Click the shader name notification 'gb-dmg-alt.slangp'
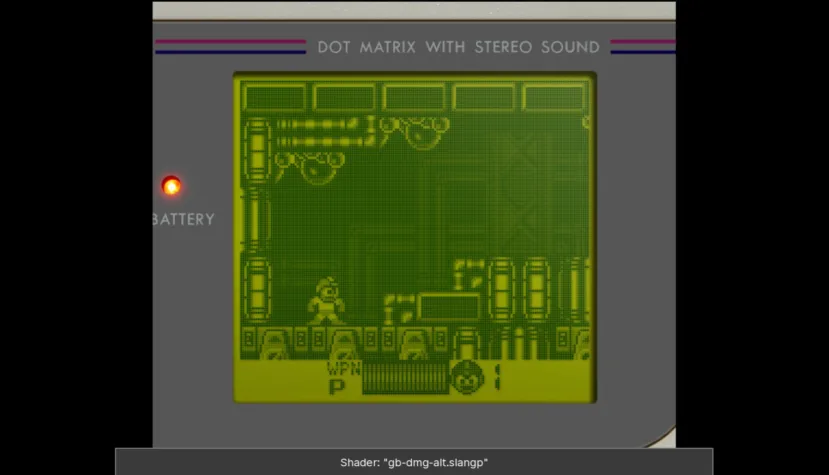 pyautogui.click(x=414, y=462)
